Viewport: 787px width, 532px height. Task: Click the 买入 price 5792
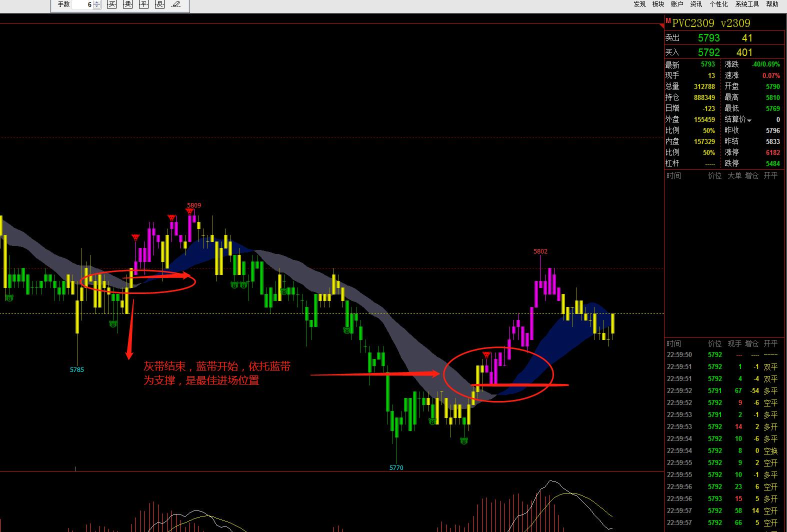coord(708,52)
